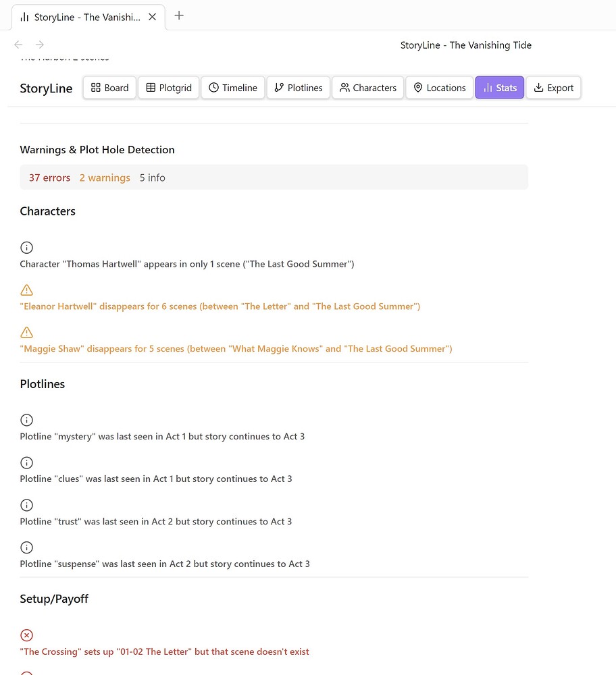
Task: Click info icon for clues plotline
Action: pyautogui.click(x=27, y=463)
